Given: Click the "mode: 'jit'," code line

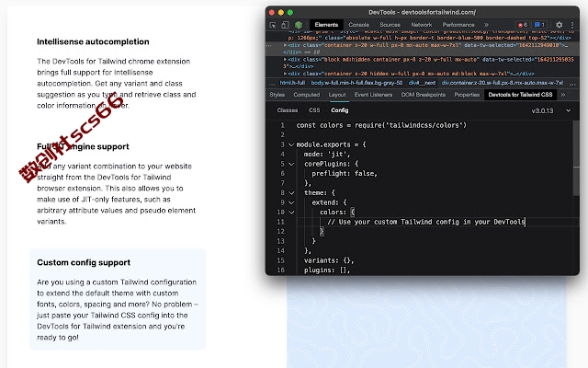Looking at the screenshot, I should 327,155.
